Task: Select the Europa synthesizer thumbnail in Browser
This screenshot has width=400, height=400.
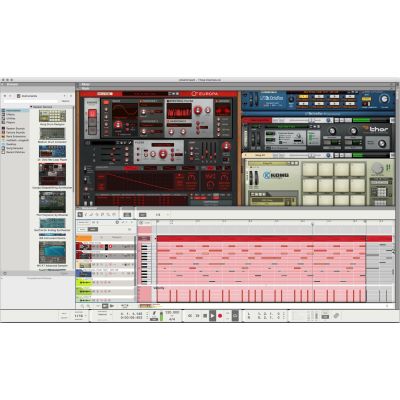Action: 52,174
